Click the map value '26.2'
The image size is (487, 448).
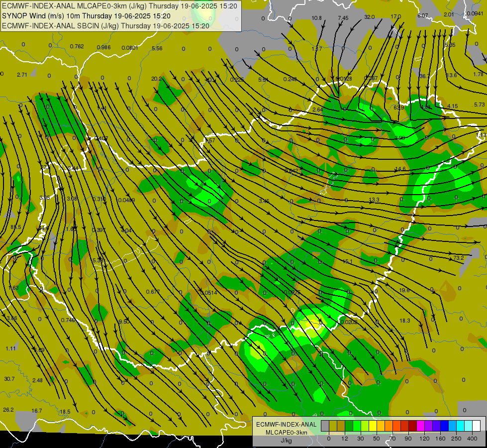click(x=8, y=410)
